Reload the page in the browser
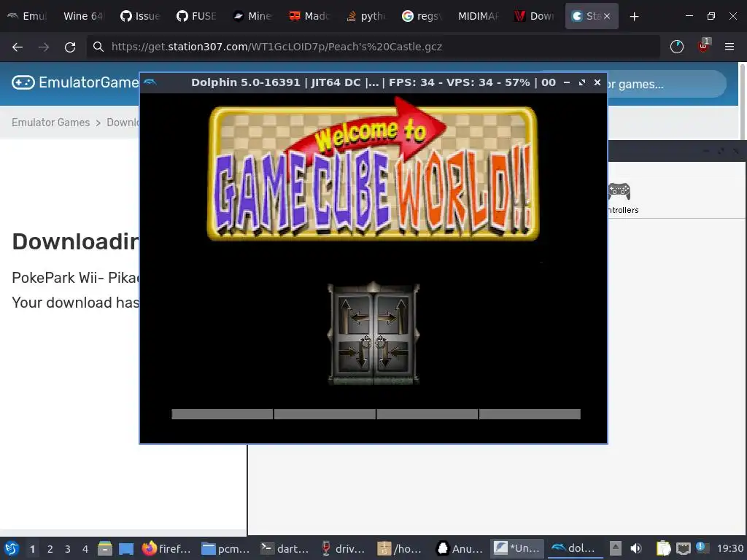This screenshot has width=747, height=560. 70,47
